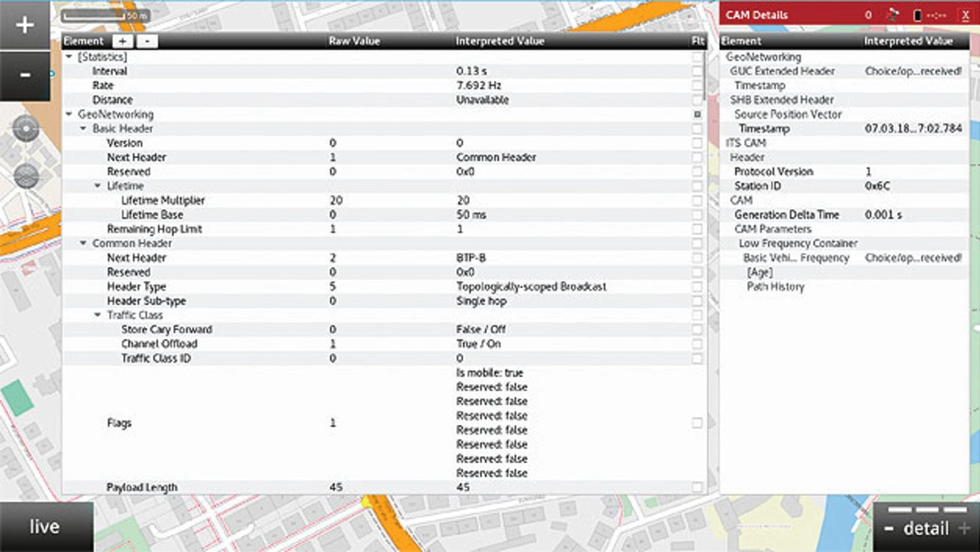This screenshot has height=552, width=980.
Task: Enable filter checkbox for the Flags row
Action: click(x=697, y=423)
